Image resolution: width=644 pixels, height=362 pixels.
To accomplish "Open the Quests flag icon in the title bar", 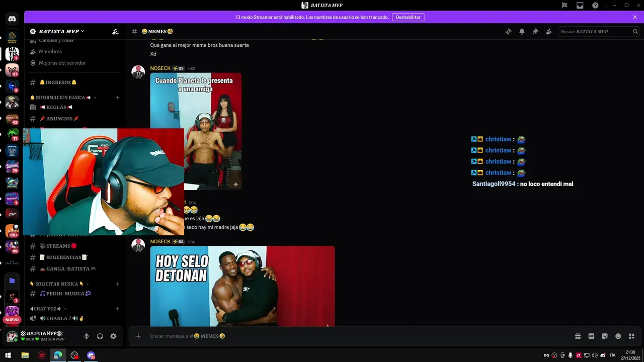I will [x=565, y=6].
